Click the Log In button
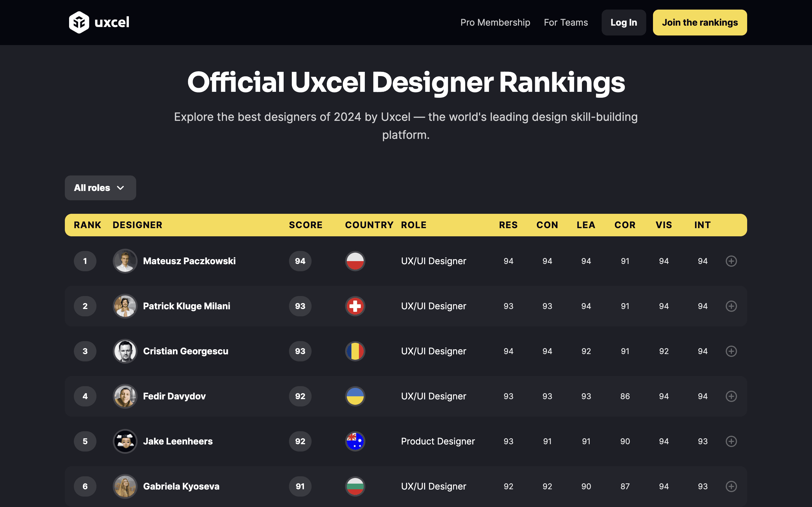 tap(623, 22)
